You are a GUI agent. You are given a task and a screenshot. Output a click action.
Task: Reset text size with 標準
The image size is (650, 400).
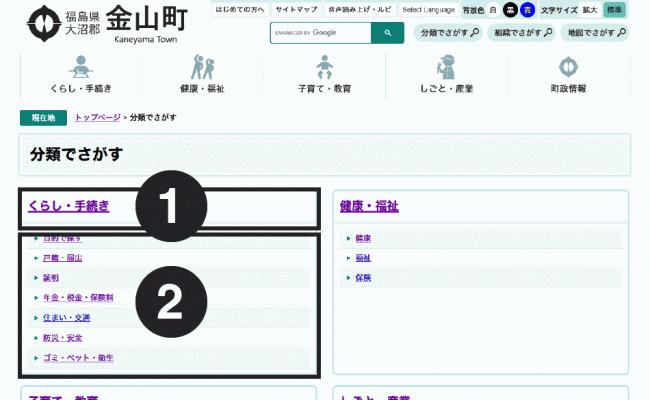(614, 10)
